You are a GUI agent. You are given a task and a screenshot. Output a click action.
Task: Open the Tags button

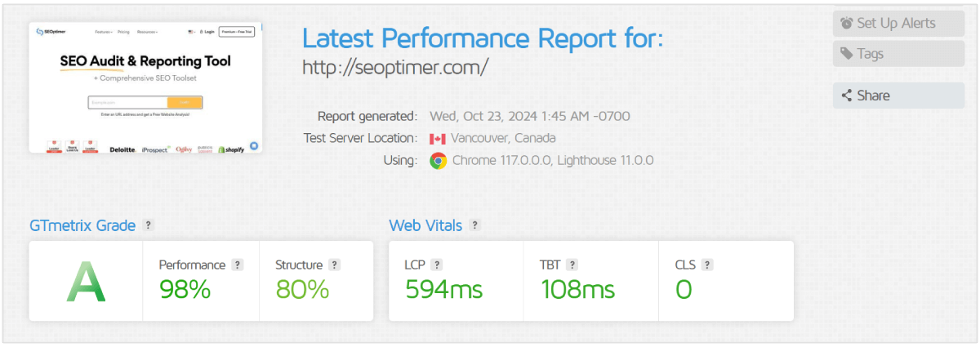point(898,54)
